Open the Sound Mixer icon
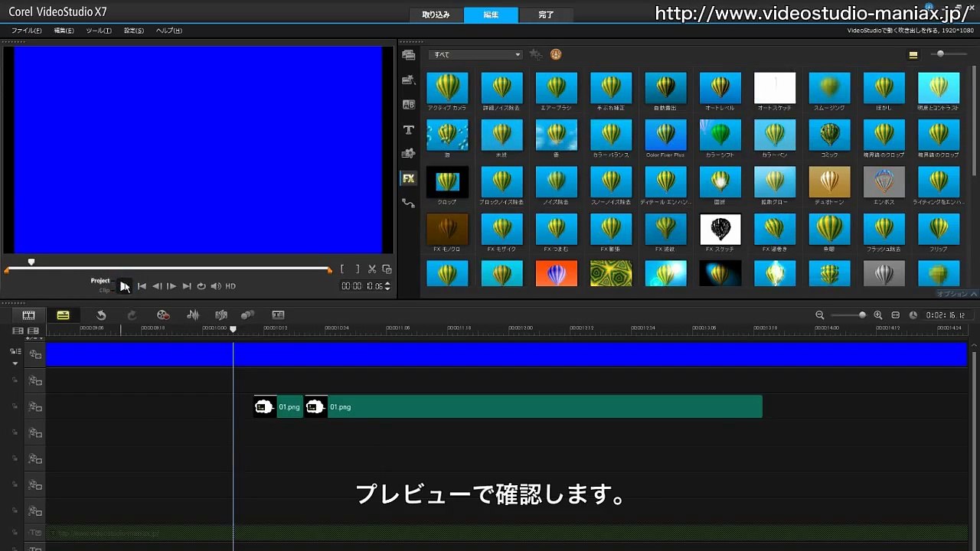This screenshot has height=551, width=980. point(193,315)
